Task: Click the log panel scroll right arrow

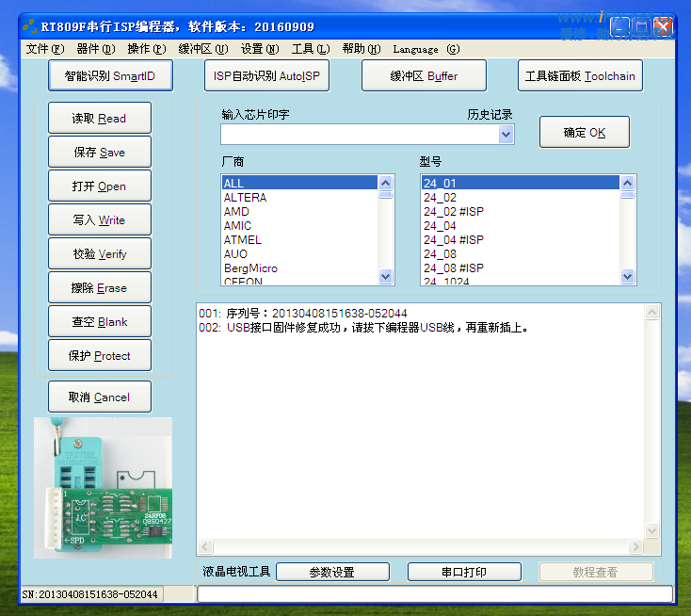Action: [x=635, y=547]
